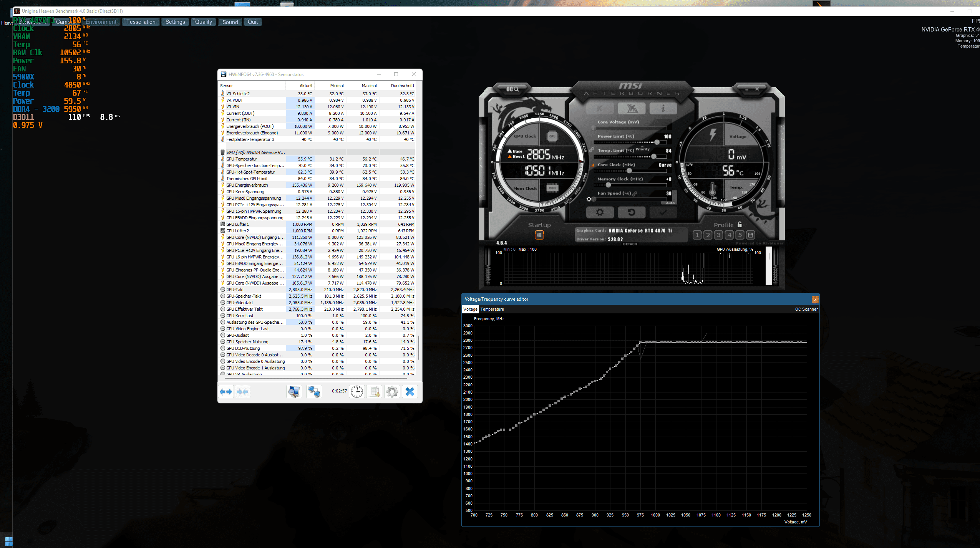Viewport: 980px width, 548px height.
Task: Click the HWiNFO vertical scrollbar
Action: tap(419, 348)
